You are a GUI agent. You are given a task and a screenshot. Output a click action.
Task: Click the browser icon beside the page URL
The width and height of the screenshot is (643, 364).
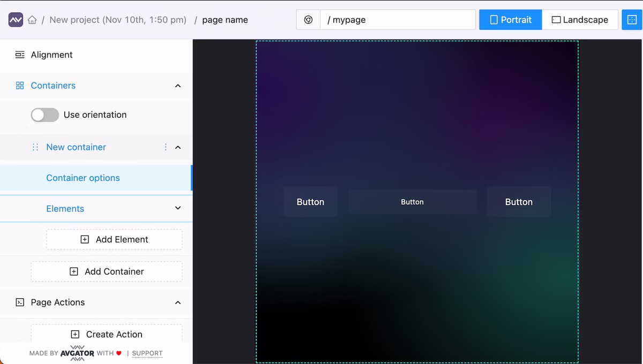click(x=308, y=19)
